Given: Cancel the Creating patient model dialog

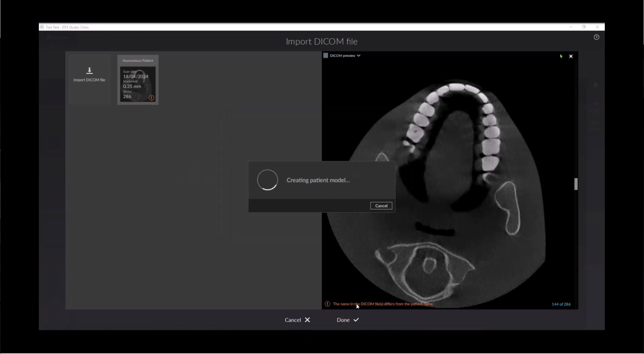Looking at the screenshot, I should tap(381, 206).
